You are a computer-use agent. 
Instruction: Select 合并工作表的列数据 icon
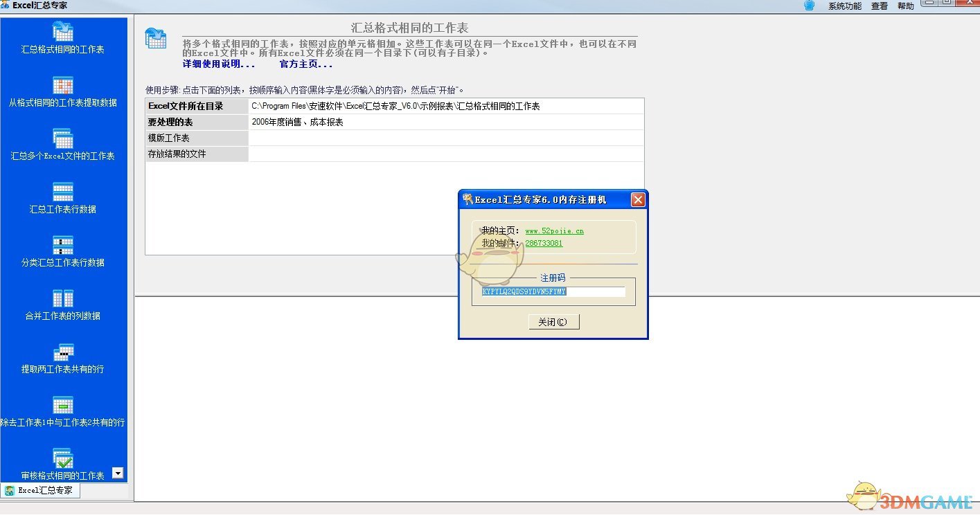(63, 298)
